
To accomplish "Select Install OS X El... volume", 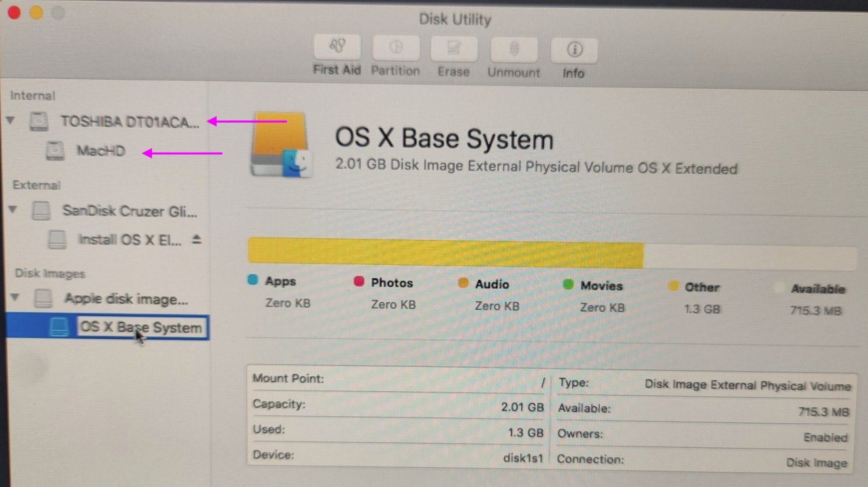I will point(130,240).
